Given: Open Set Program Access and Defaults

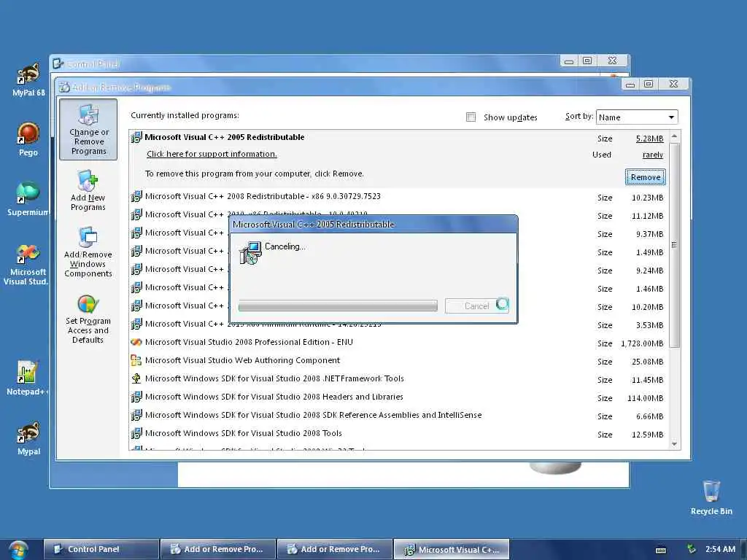Looking at the screenshot, I should tap(88, 319).
